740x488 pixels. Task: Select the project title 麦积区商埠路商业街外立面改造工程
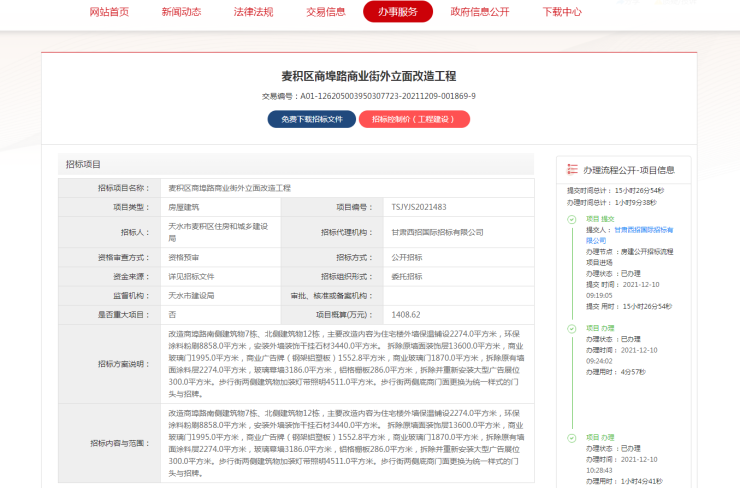point(369,76)
